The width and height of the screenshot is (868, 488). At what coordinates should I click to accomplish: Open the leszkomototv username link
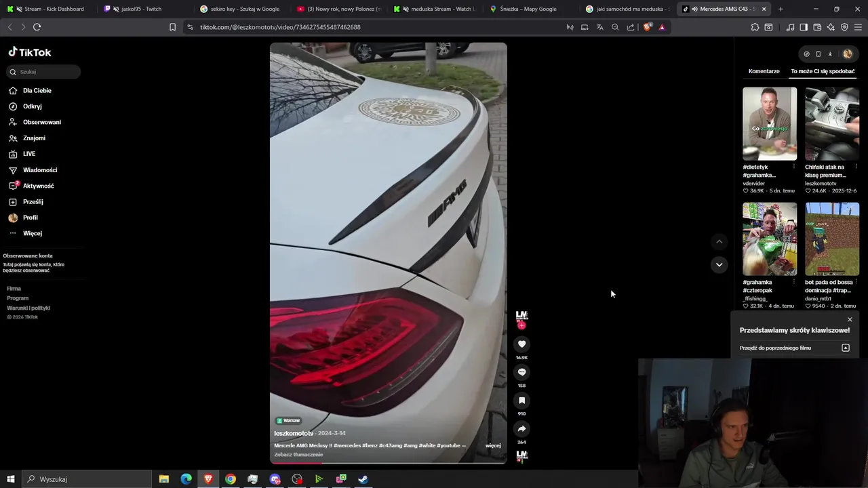click(294, 433)
